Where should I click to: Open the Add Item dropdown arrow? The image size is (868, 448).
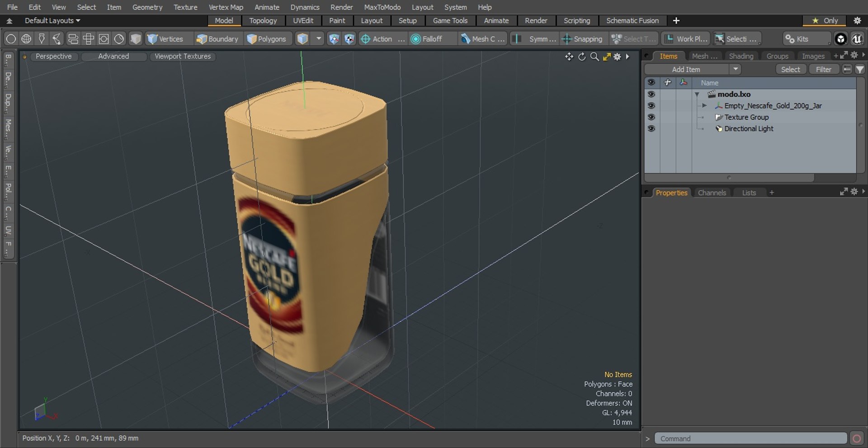pos(736,69)
